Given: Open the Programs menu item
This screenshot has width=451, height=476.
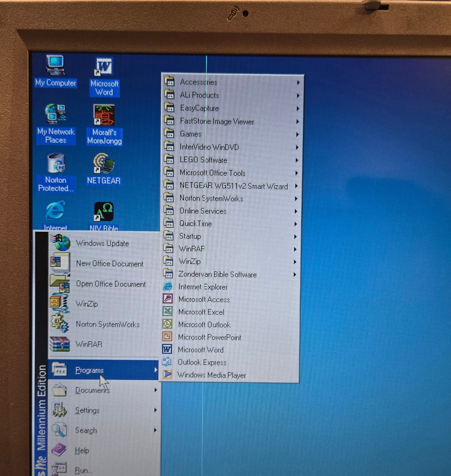Looking at the screenshot, I should coord(104,370).
